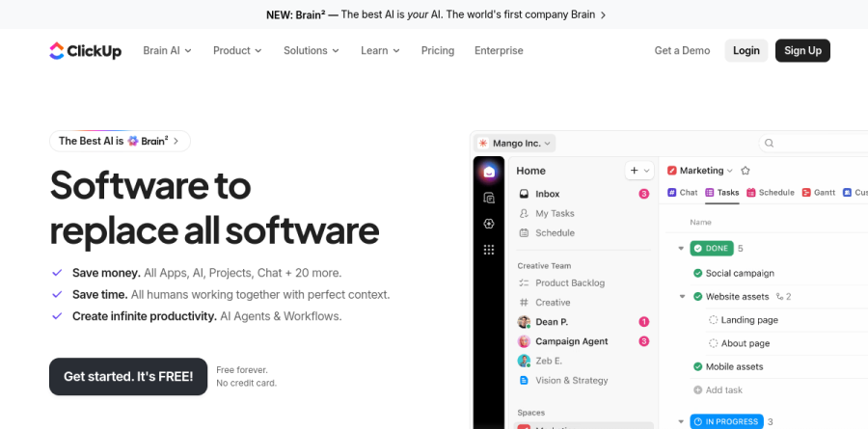Click The Best AI is Brain² pill

pyautogui.click(x=121, y=141)
